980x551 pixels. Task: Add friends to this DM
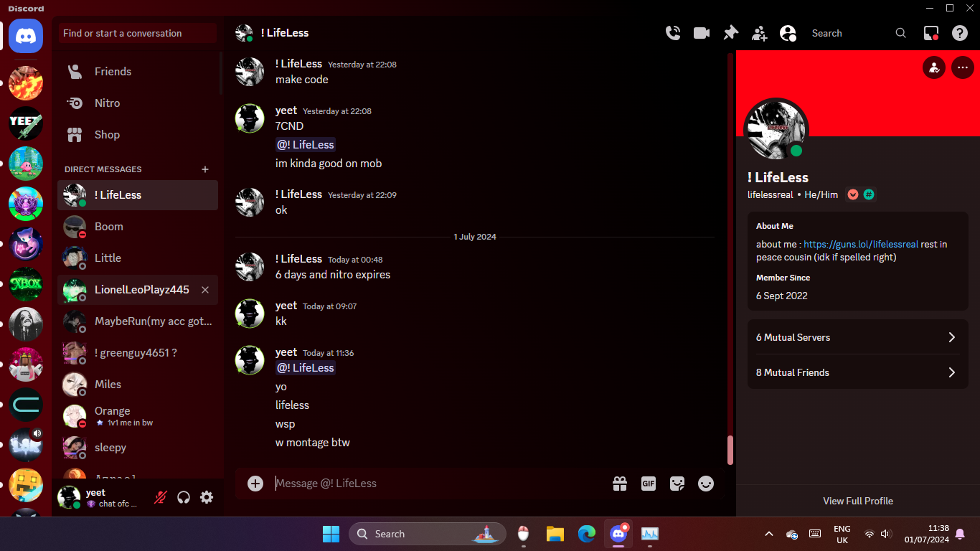click(759, 33)
